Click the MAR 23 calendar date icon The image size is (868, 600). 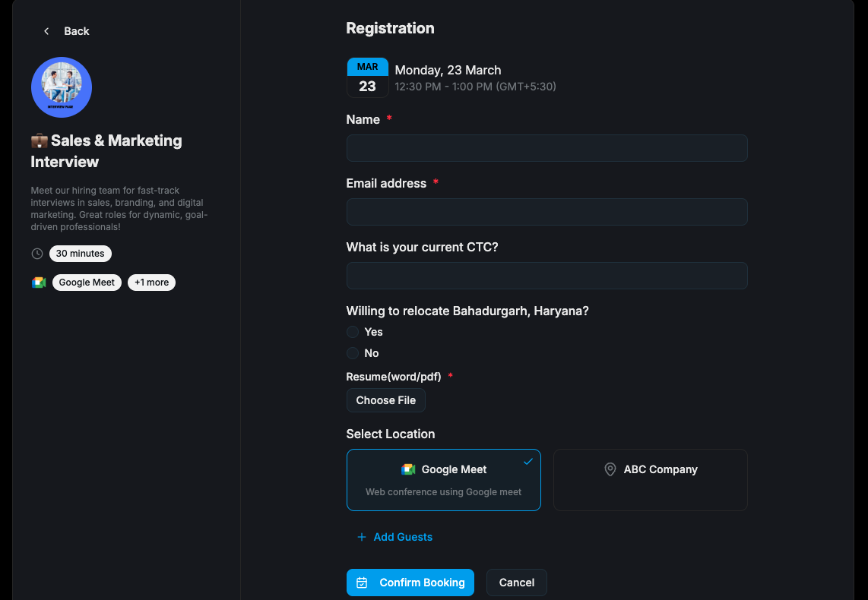point(368,77)
